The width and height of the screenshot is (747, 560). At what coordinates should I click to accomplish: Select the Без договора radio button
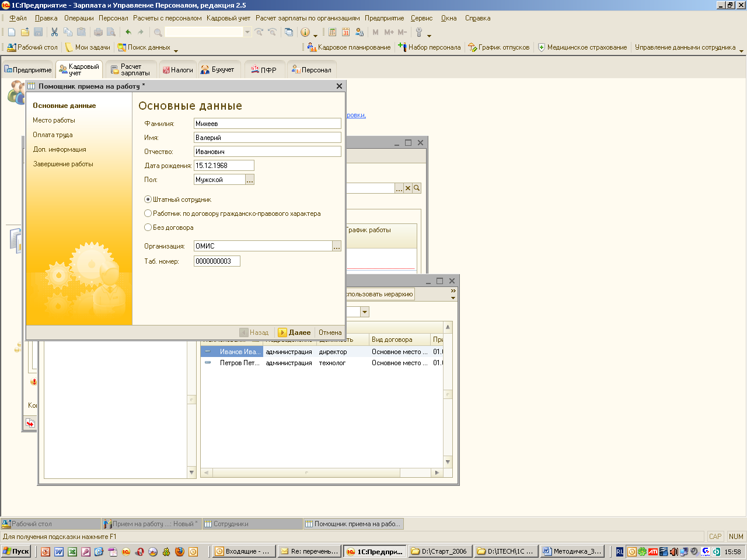pos(148,228)
